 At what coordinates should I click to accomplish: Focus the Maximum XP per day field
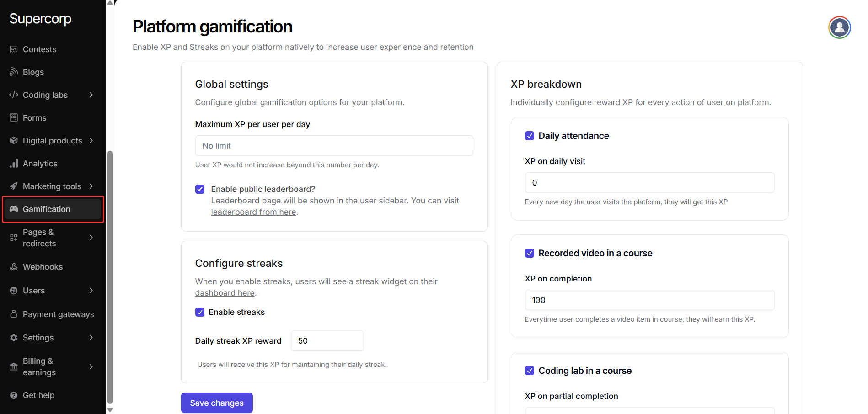click(334, 146)
